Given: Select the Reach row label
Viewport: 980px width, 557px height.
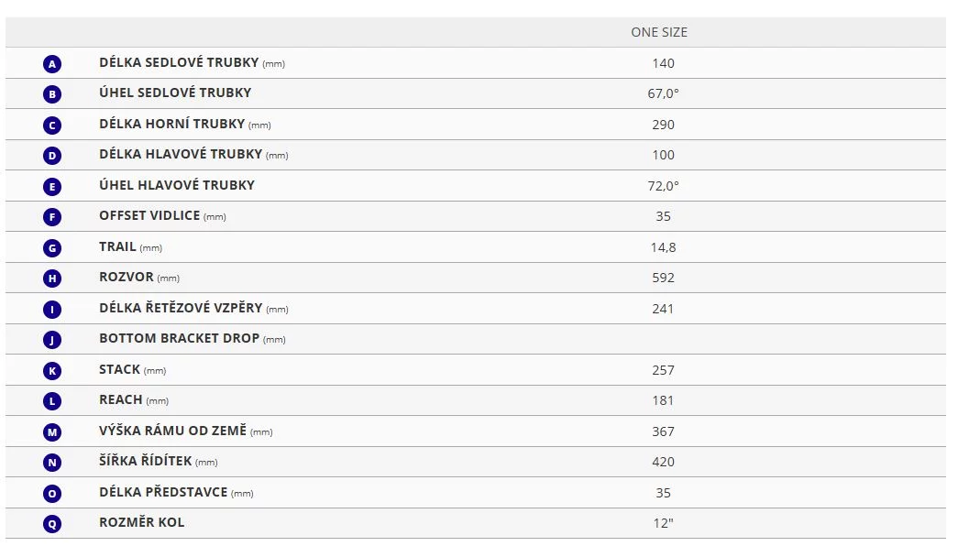Looking at the screenshot, I should pos(134,400).
